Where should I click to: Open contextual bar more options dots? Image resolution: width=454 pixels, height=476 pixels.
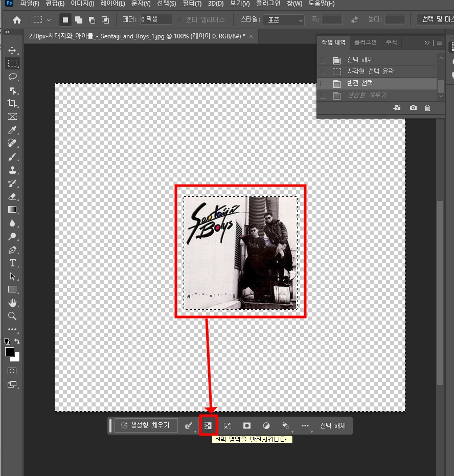click(305, 425)
